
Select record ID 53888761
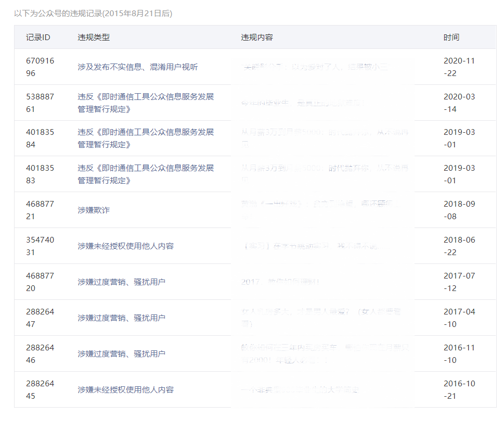point(40,103)
